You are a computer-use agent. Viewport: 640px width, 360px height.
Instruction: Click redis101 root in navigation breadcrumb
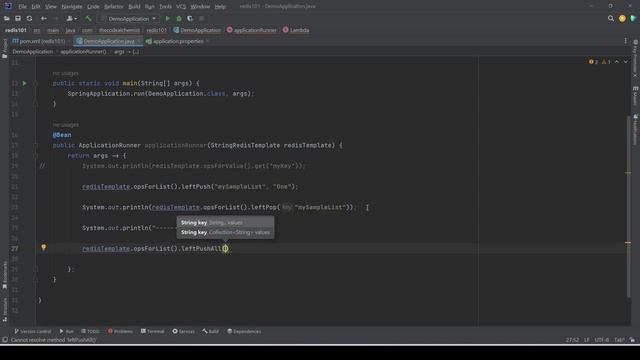pos(16,30)
